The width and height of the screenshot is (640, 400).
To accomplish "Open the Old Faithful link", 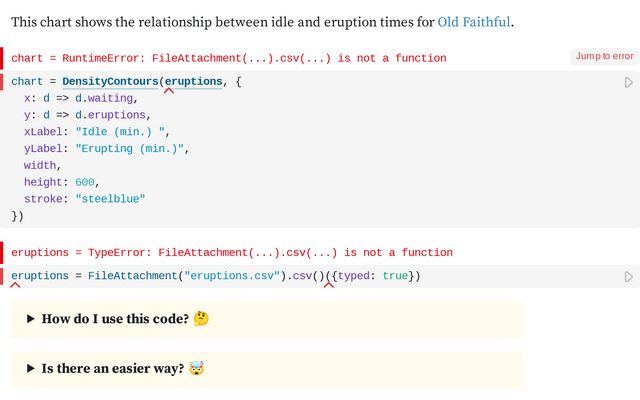I will [x=474, y=21].
